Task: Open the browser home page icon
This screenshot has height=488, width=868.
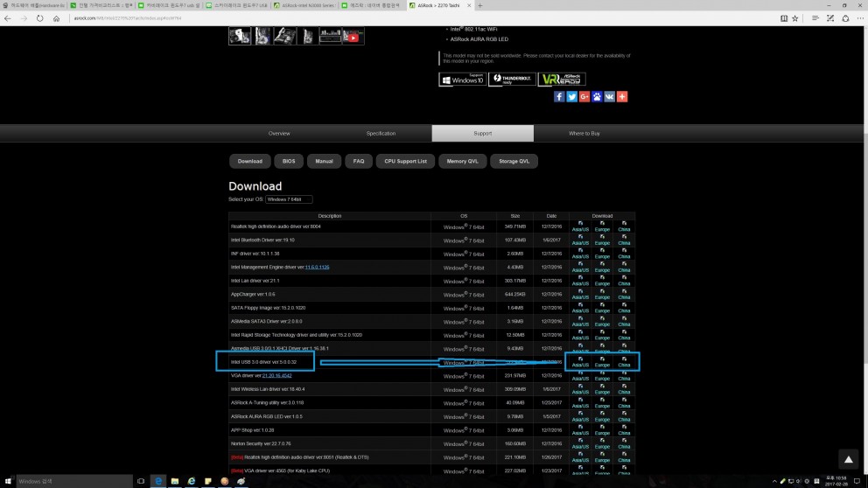Action: click(x=57, y=18)
